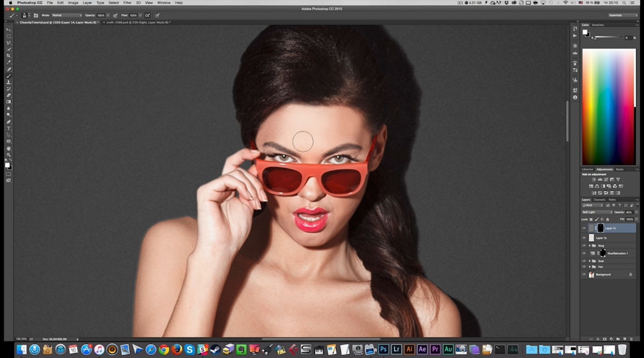
Task: Select the Hand tool
Action: (x=9, y=148)
